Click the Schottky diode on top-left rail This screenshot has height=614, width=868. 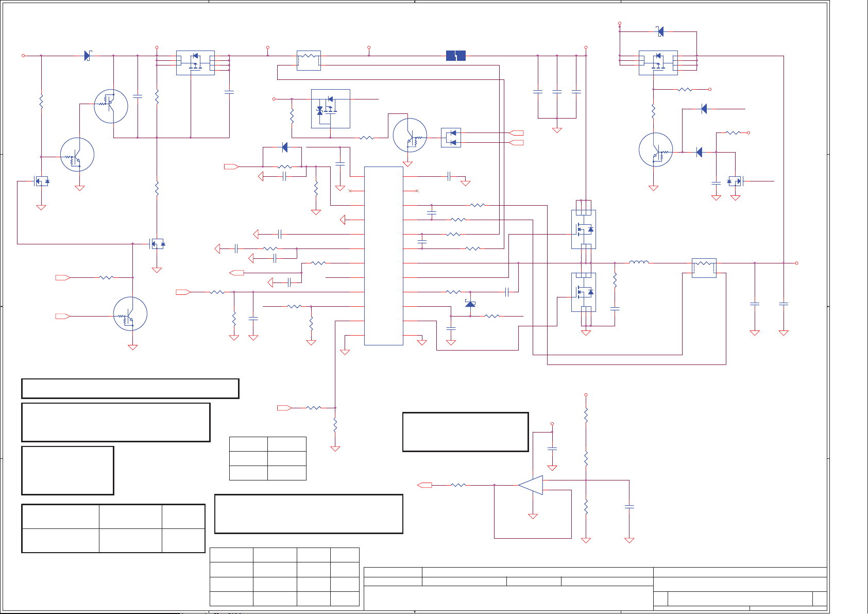coord(88,56)
